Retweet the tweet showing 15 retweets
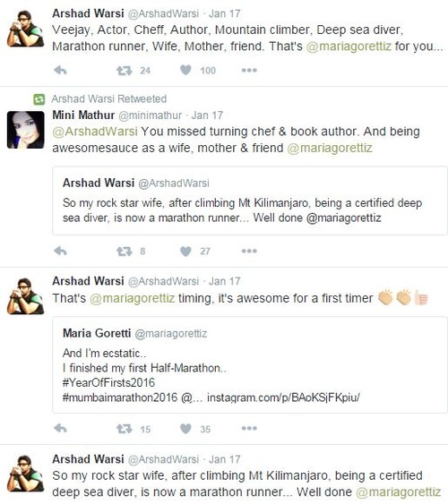This screenshot has height=504, width=448. pos(125,429)
